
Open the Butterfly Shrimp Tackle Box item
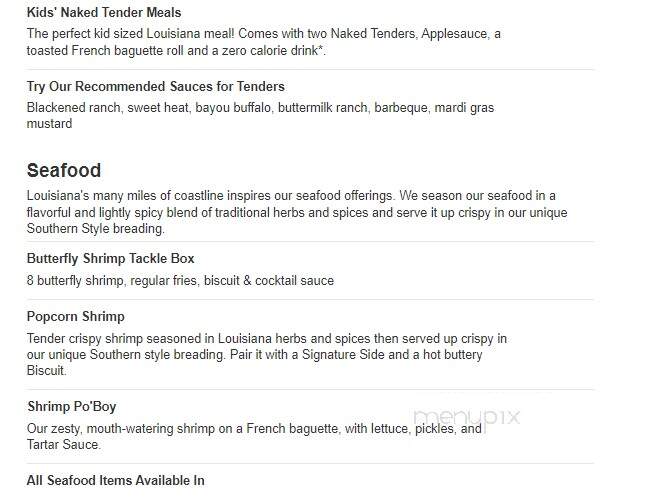click(110, 259)
